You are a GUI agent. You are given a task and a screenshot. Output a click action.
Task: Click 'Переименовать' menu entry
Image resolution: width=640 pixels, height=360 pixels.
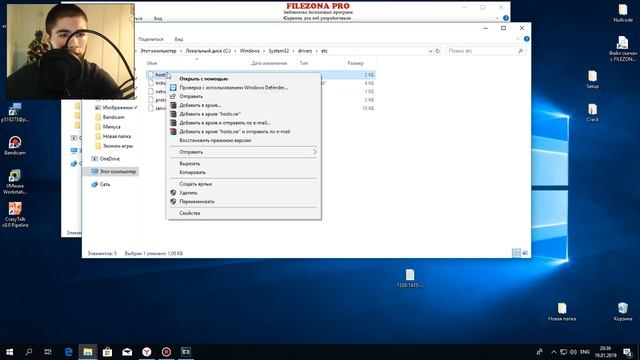point(197,202)
